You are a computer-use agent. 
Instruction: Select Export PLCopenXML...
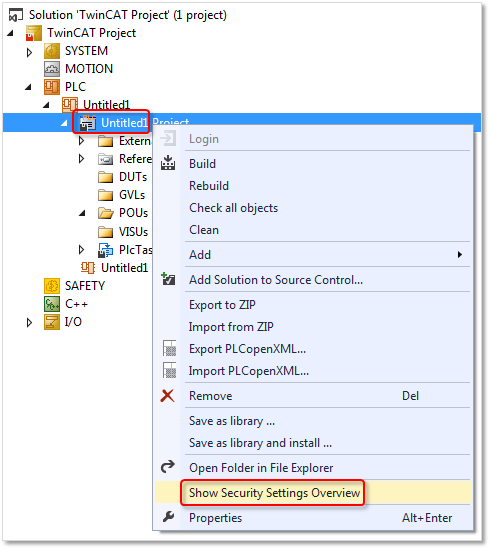[x=313, y=349]
